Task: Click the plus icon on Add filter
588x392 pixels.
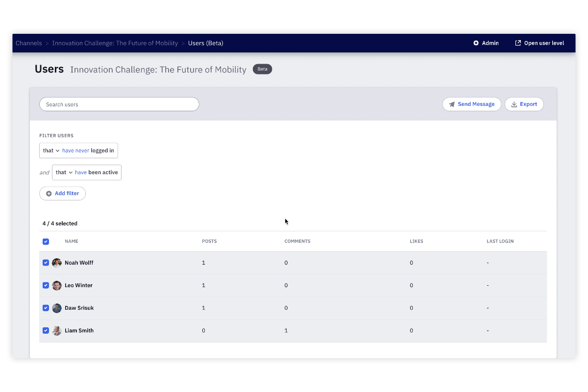Action: 49,194
